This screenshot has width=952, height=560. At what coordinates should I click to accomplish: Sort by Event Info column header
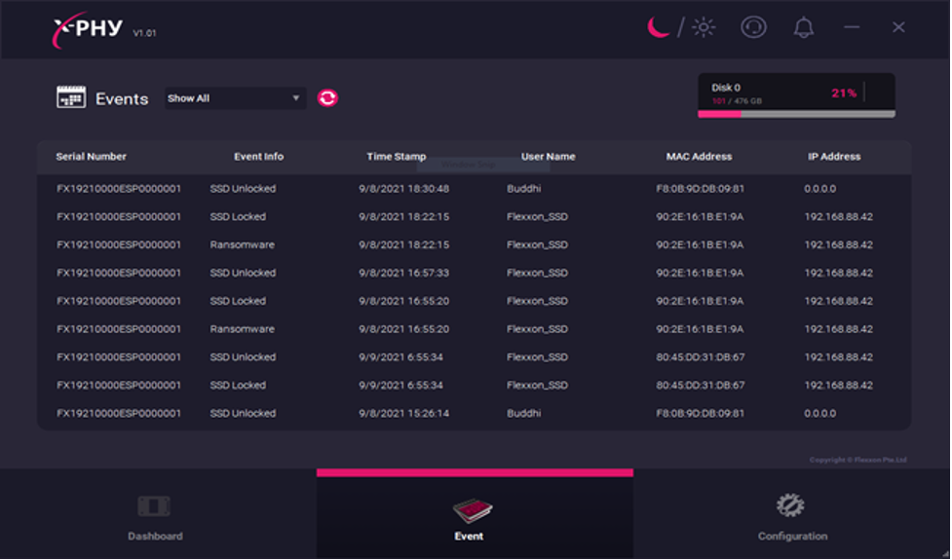tap(258, 157)
